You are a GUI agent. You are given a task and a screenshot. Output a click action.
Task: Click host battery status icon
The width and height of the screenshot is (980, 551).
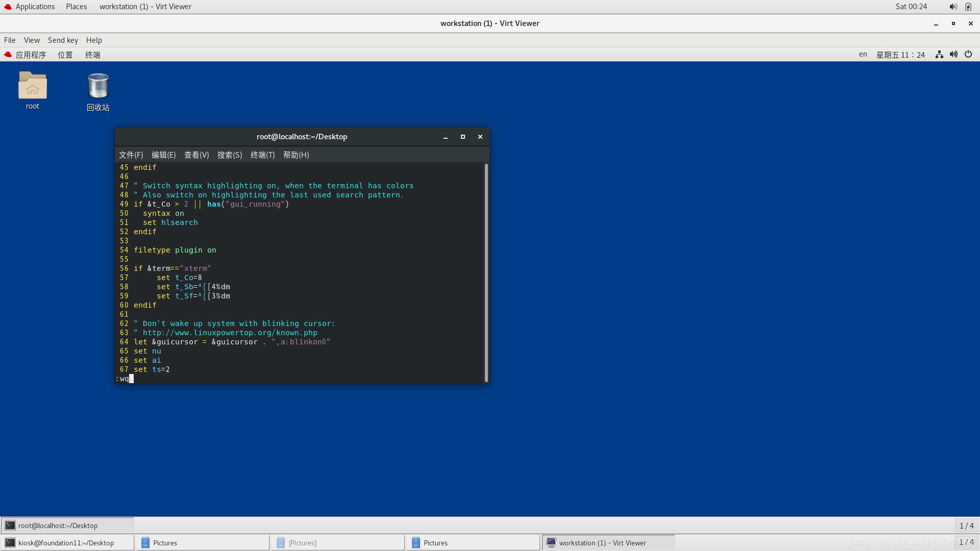[968, 7]
